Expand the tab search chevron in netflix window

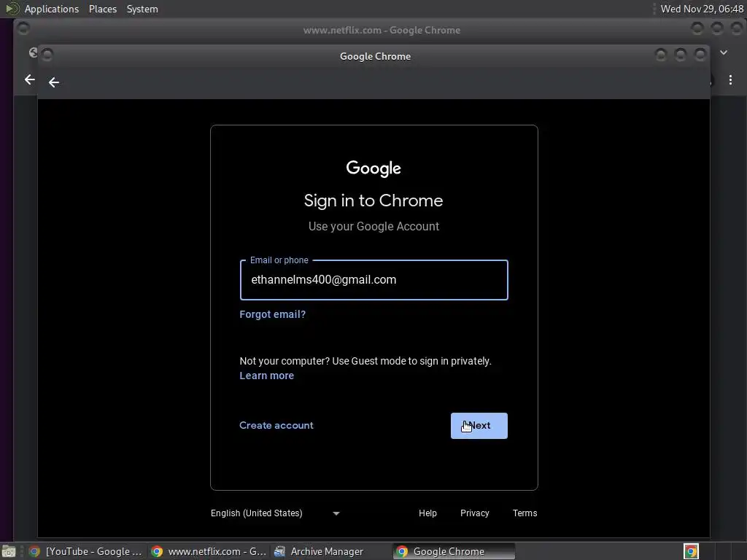click(724, 52)
